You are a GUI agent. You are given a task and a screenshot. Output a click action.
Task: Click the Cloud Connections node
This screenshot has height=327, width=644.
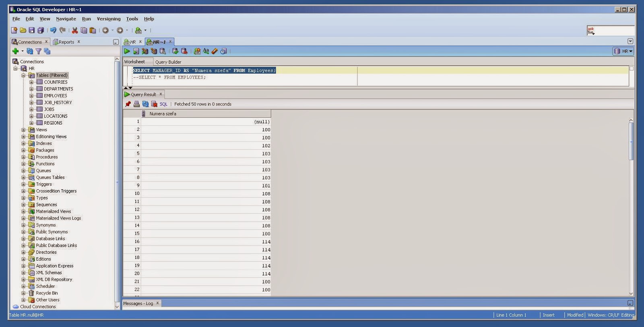38,307
